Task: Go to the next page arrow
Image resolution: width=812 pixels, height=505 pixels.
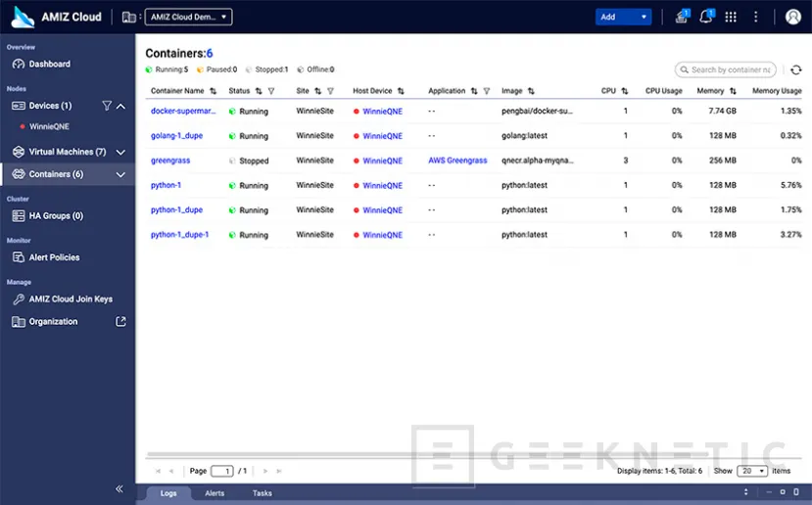Action: [265, 472]
